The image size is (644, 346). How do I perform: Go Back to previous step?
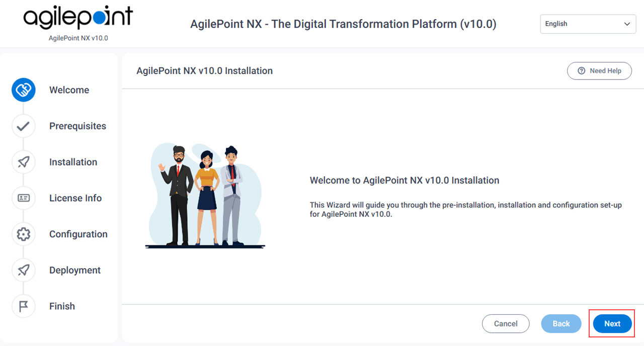(x=561, y=323)
